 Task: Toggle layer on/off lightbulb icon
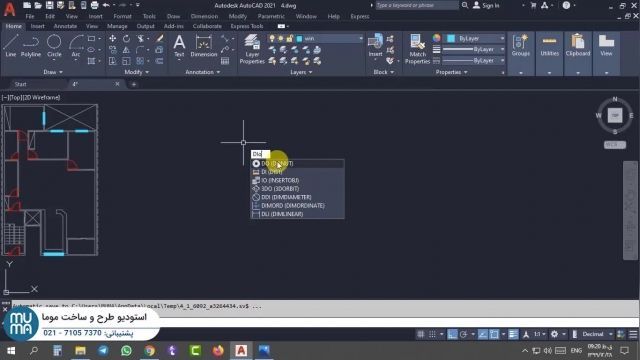(272, 38)
